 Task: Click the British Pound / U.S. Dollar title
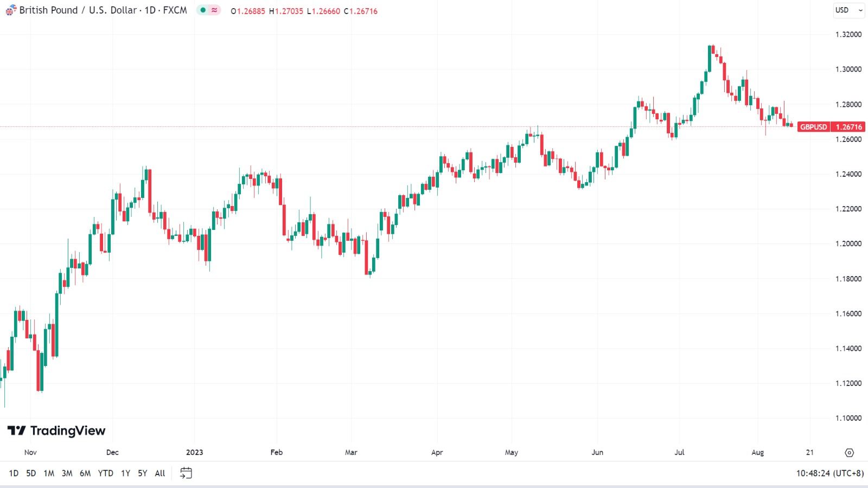(x=78, y=10)
